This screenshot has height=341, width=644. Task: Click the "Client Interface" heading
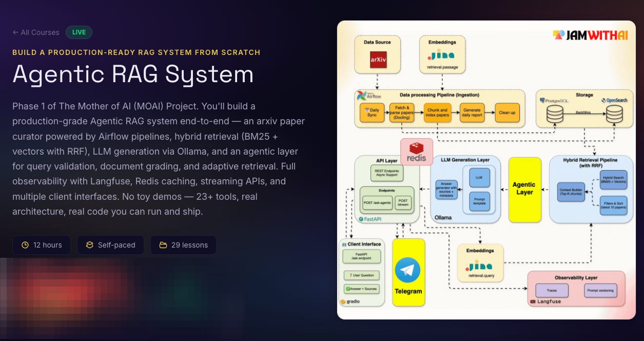(x=364, y=244)
